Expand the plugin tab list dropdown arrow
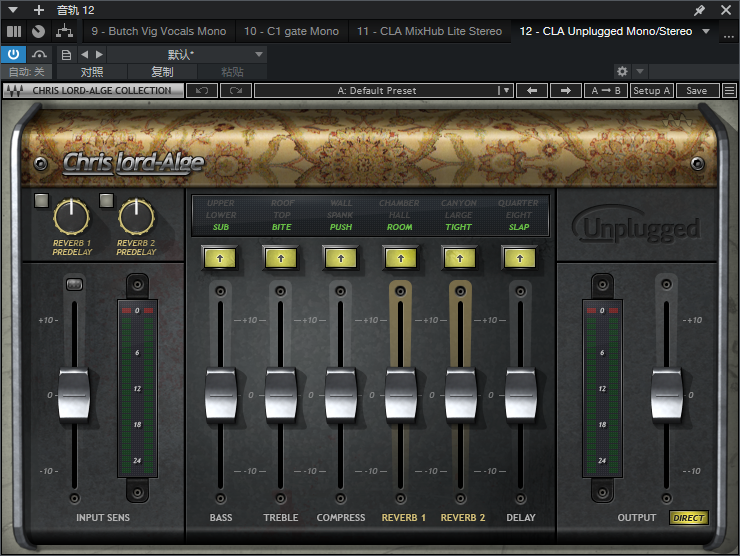 pyautogui.click(x=706, y=31)
